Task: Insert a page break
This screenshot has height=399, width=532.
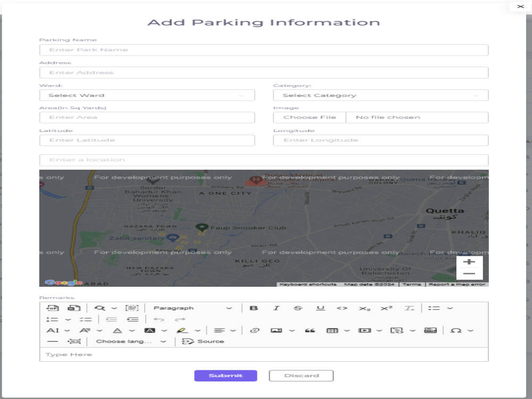Action: click(74, 342)
